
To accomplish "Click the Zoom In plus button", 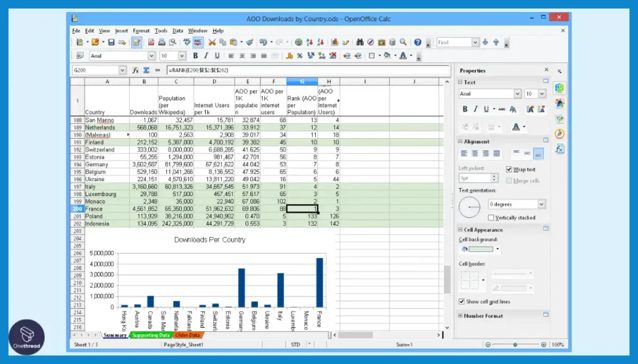I will [543, 345].
